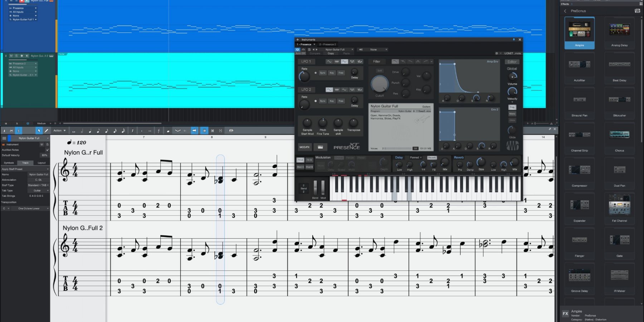Viewport: 644px width, 322px height.
Task: Open the Staff Type Standard + TAB dropdown
Action: click(x=38, y=185)
